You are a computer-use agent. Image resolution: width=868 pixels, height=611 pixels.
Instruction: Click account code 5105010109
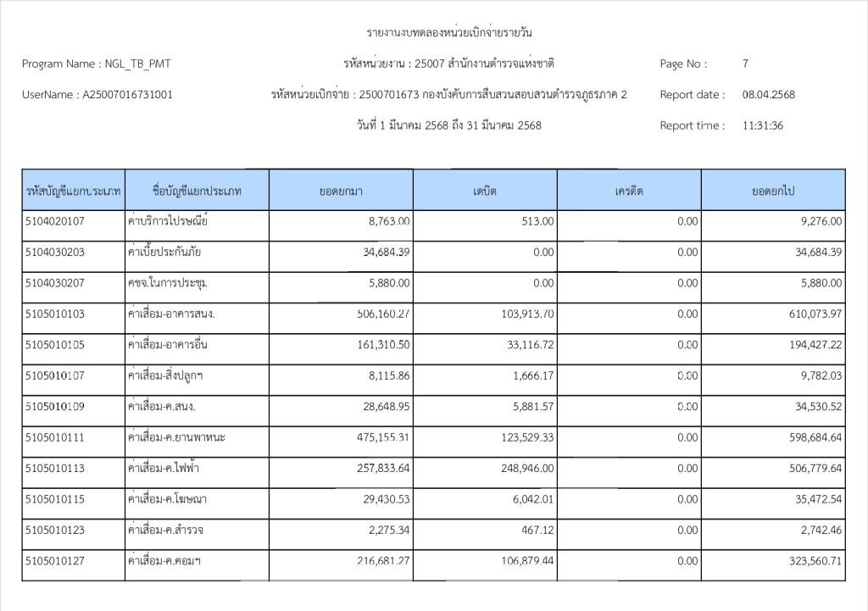55,407
